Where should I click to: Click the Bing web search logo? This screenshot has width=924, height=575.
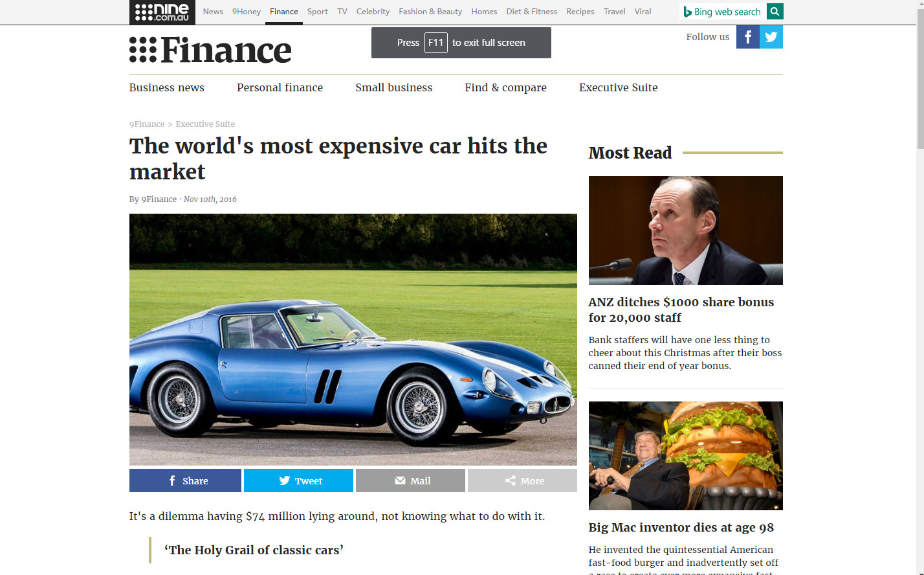722,12
